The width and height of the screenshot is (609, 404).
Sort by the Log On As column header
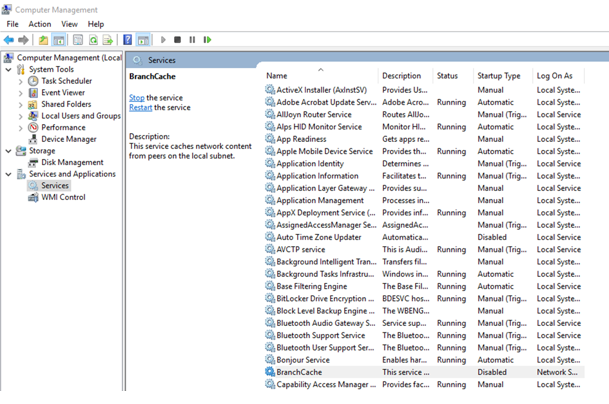[x=559, y=76]
